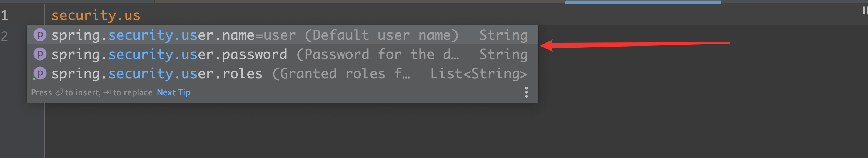868x158 pixels.
Task: Open the Next Tip link
Action: point(173,92)
